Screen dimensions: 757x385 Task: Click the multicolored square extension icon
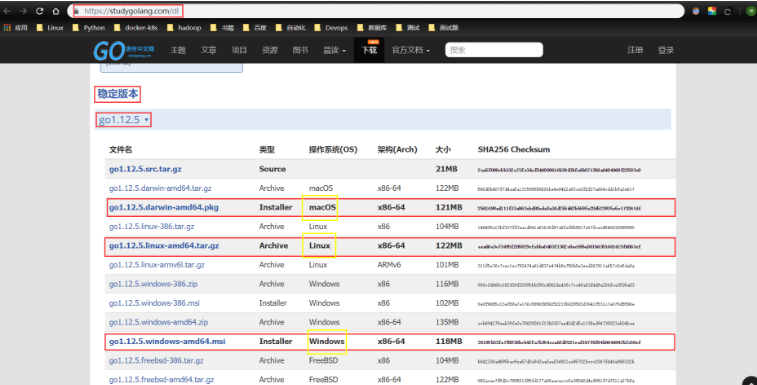712,11
